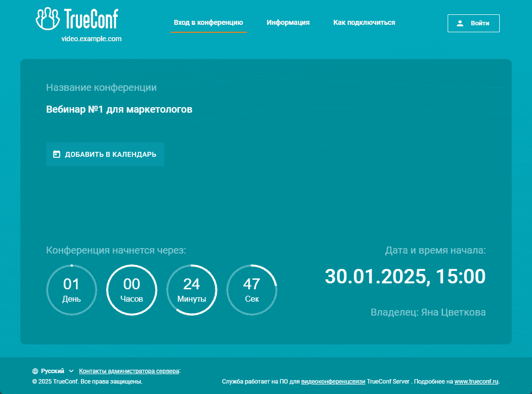Follow the видеоконференцсвязи link
532x394 pixels.
(x=333, y=382)
